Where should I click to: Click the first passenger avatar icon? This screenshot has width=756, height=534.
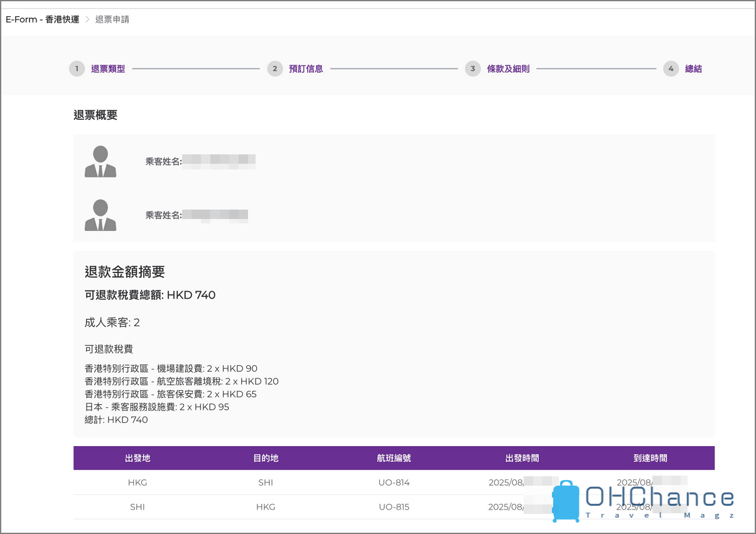coord(100,161)
